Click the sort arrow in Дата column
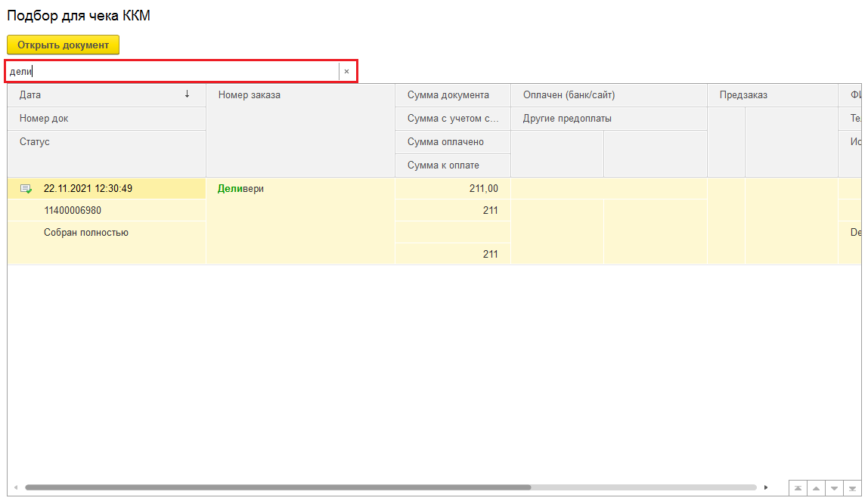Viewport: 868px width, 504px height. coord(187,94)
